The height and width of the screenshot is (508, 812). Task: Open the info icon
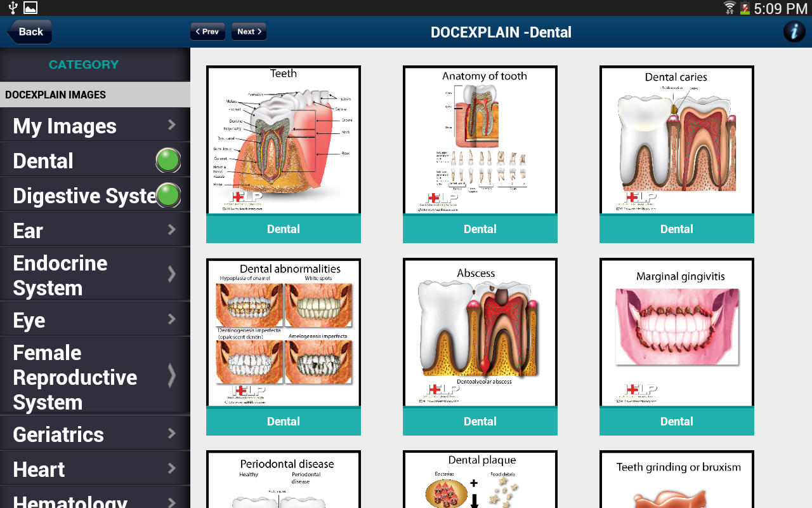coord(794,32)
